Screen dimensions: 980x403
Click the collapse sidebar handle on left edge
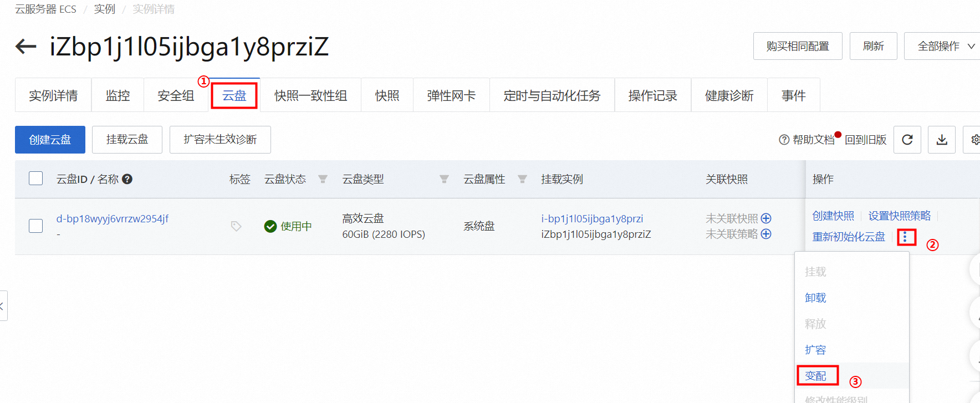[x=3, y=306]
